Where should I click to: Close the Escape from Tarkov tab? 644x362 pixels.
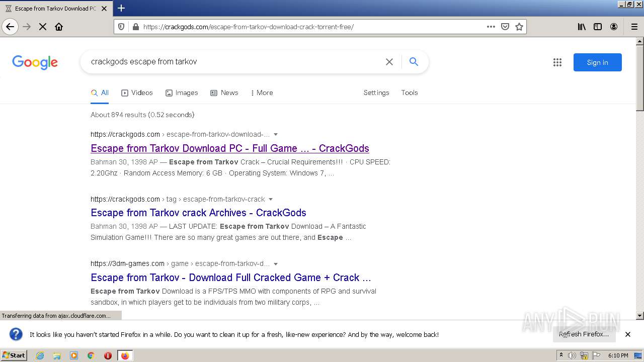[x=104, y=9]
